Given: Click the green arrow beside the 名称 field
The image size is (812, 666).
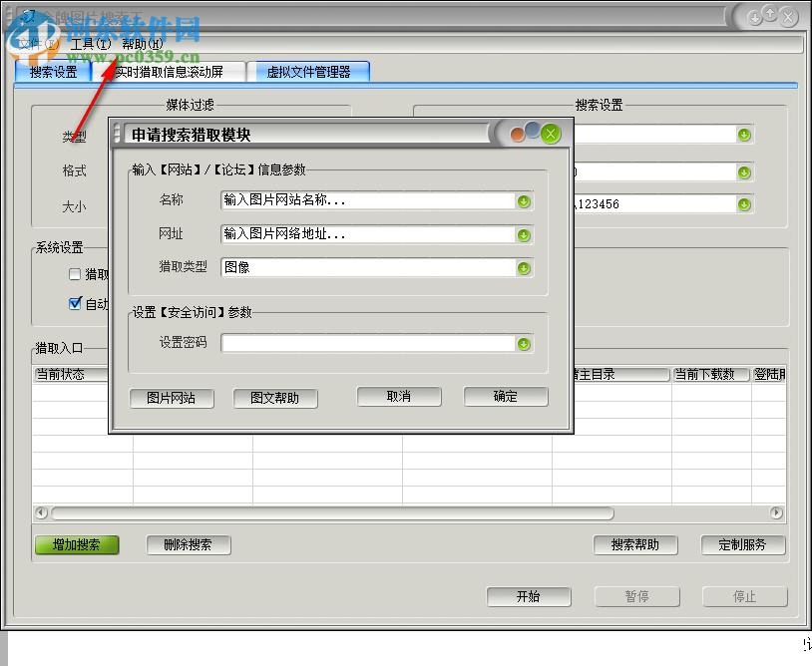Looking at the screenshot, I should (524, 201).
